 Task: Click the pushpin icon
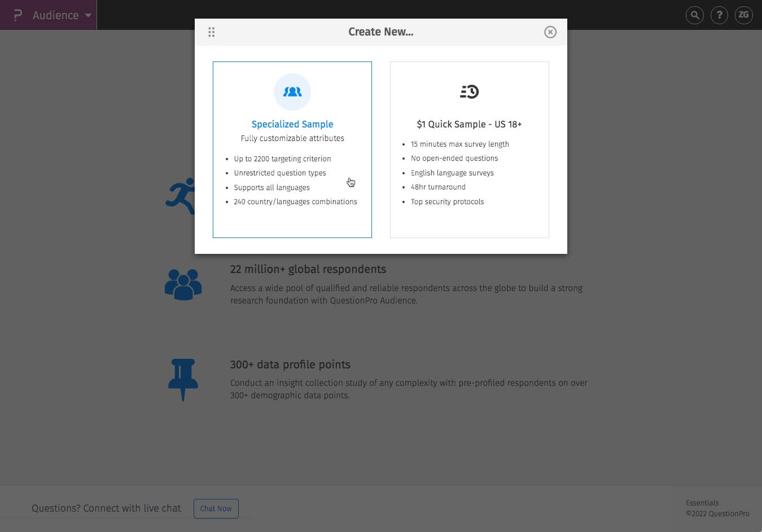tap(183, 380)
